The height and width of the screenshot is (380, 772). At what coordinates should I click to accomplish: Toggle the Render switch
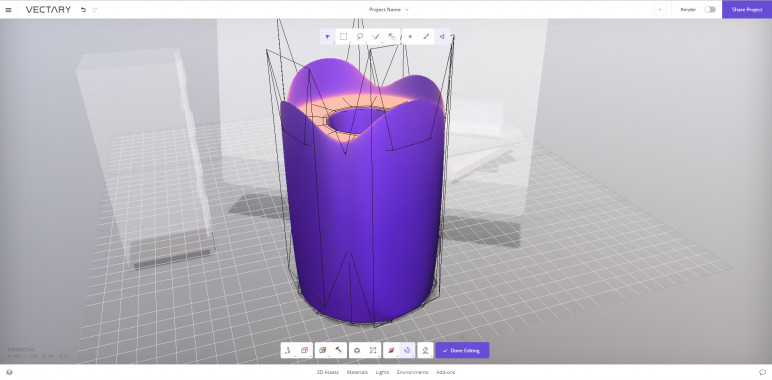coord(709,9)
